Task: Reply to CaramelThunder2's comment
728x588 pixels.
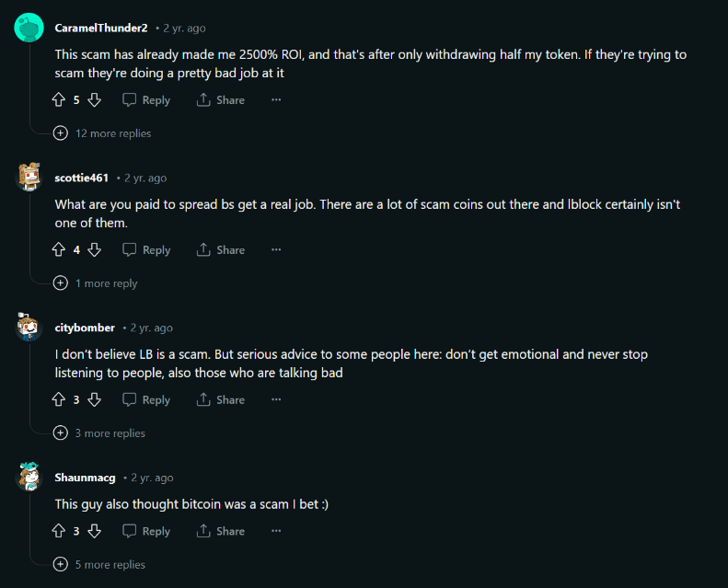Action: point(146,99)
